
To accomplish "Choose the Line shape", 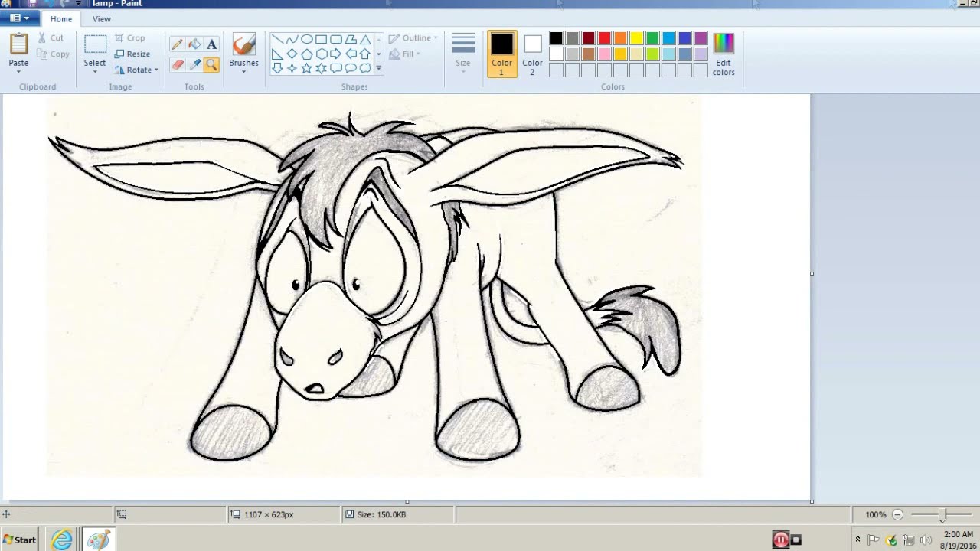I will click(277, 40).
